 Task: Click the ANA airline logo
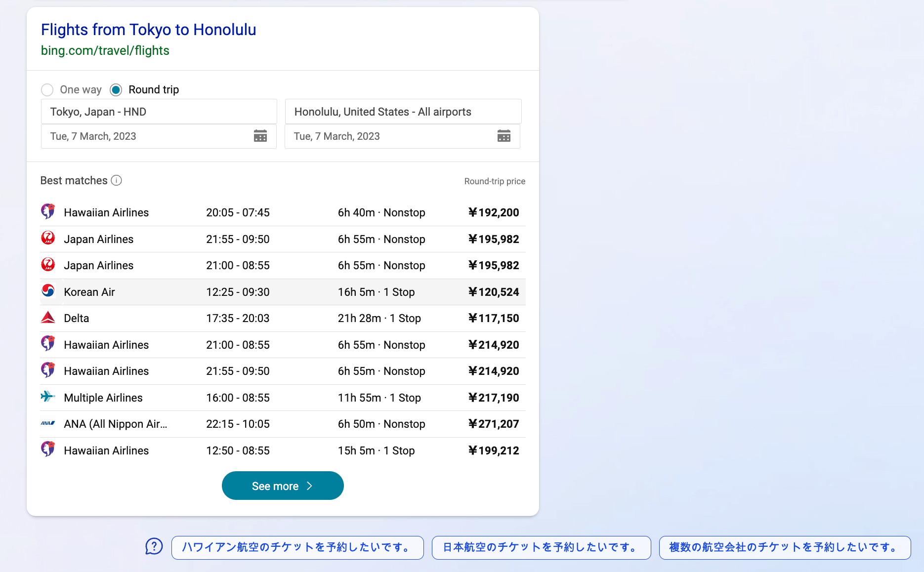[48, 423]
